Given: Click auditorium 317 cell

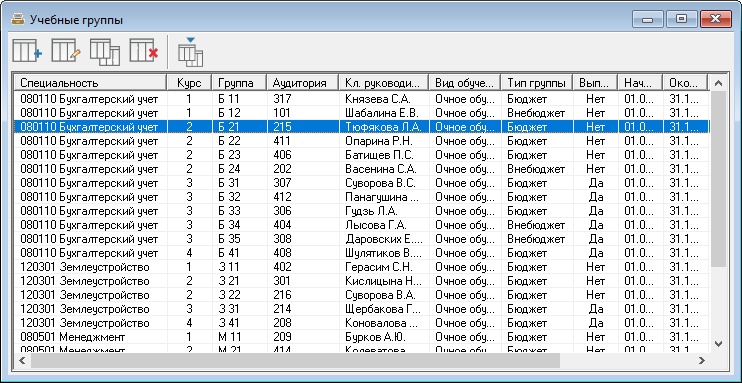Looking at the screenshot, I should coord(303,99).
